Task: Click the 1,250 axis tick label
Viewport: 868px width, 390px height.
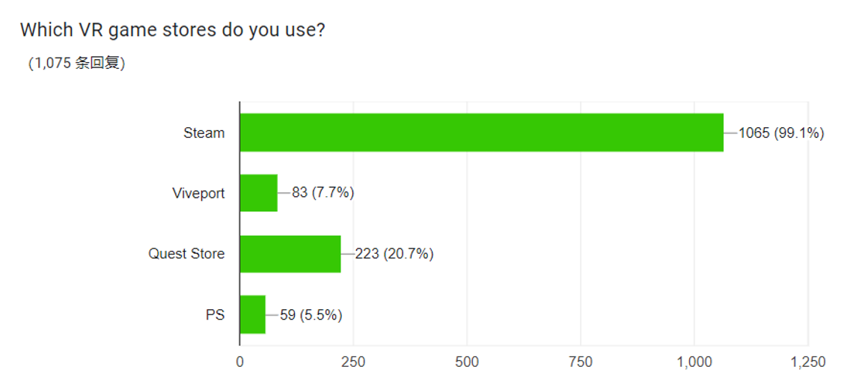Action: (808, 362)
